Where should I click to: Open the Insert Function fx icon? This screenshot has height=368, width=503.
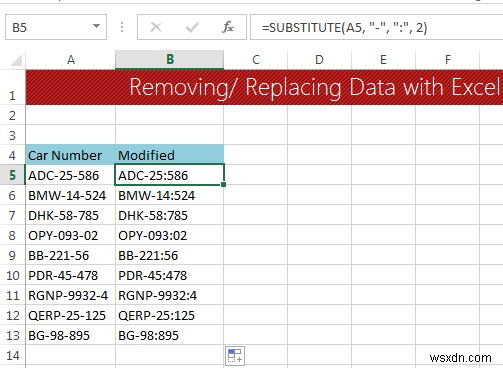(228, 27)
